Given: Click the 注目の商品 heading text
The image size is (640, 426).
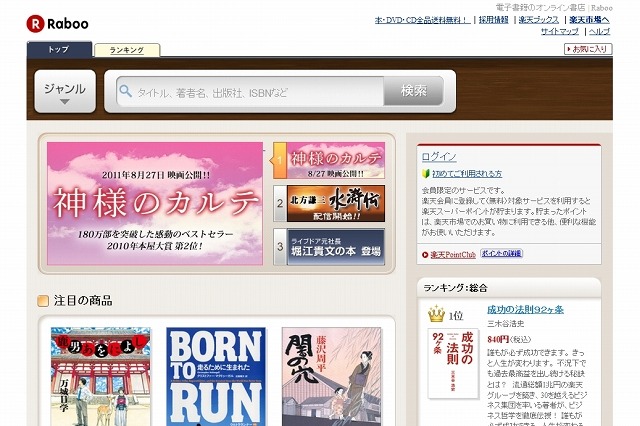Looking at the screenshot, I should click(x=83, y=301).
